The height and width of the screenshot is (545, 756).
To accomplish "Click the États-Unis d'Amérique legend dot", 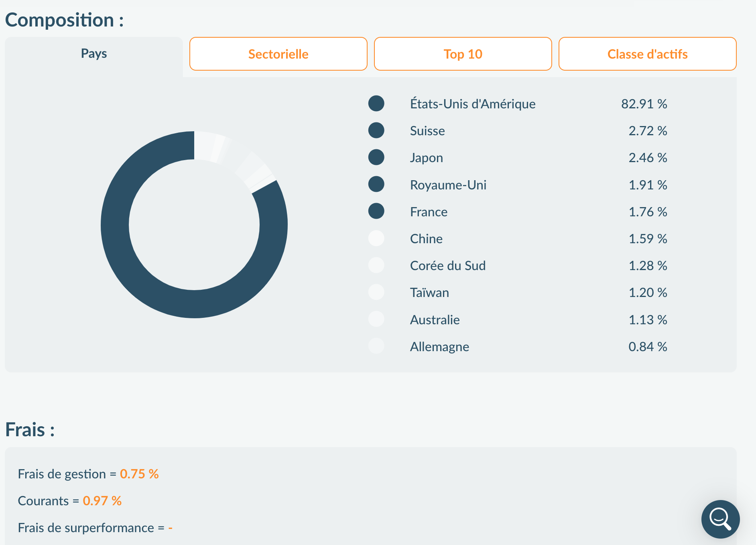I will (376, 104).
